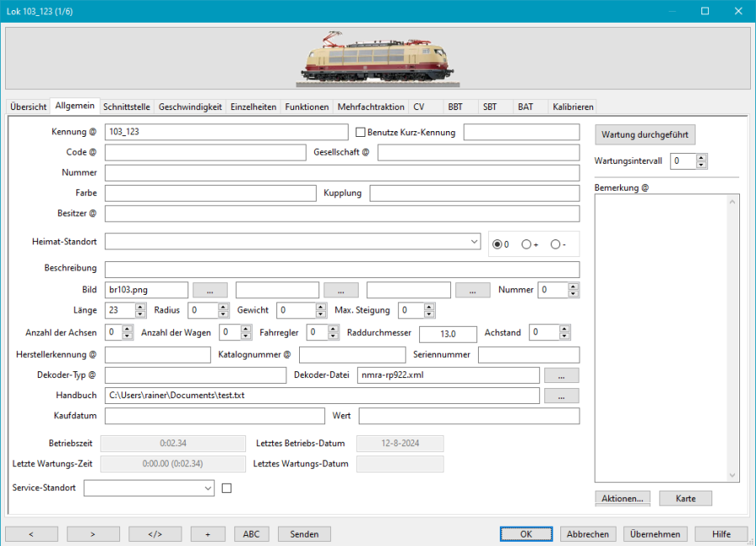Click into the Kennung text field
Viewport: 756px width, 546px height.
click(225, 133)
